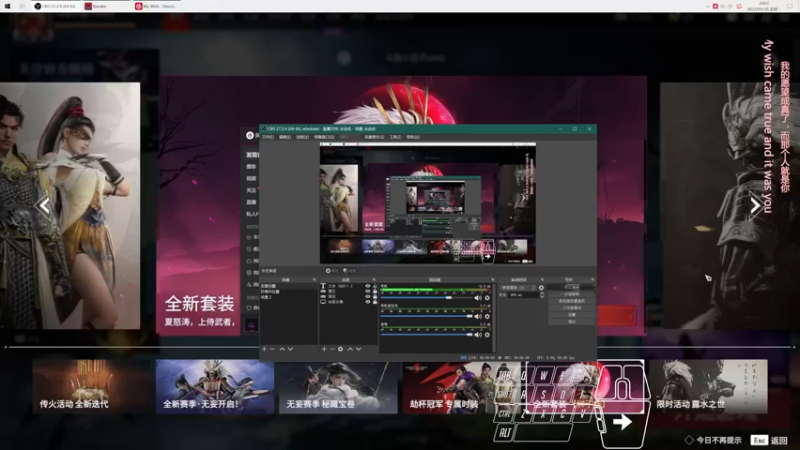800x450 pixels.
Task: Check the 今日不再提示 box
Action: (689, 440)
